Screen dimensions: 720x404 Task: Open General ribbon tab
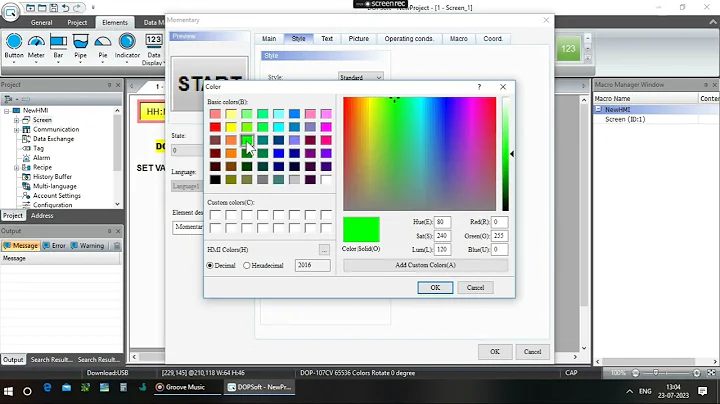point(41,22)
